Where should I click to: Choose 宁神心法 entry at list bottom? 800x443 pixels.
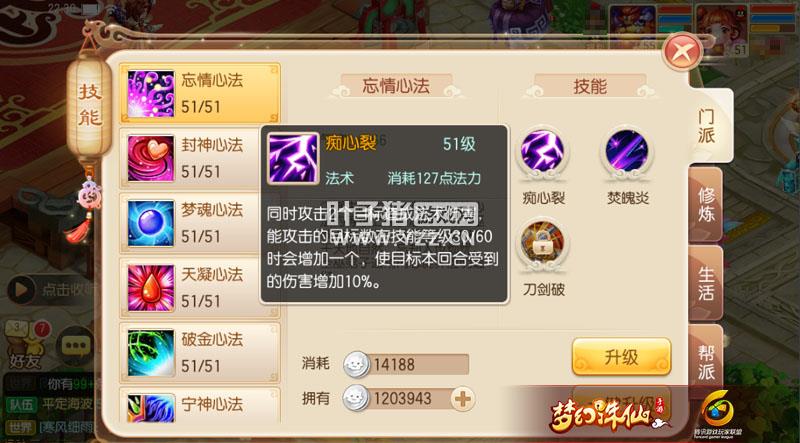(200, 405)
